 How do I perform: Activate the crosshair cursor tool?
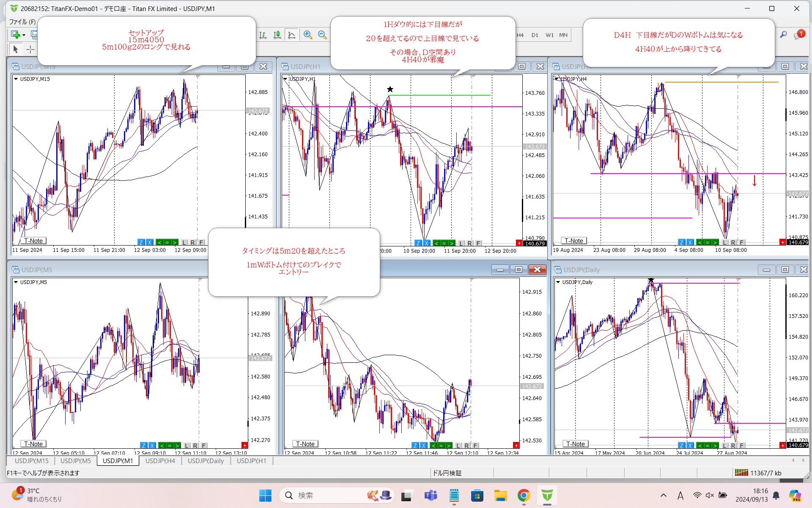coord(30,50)
